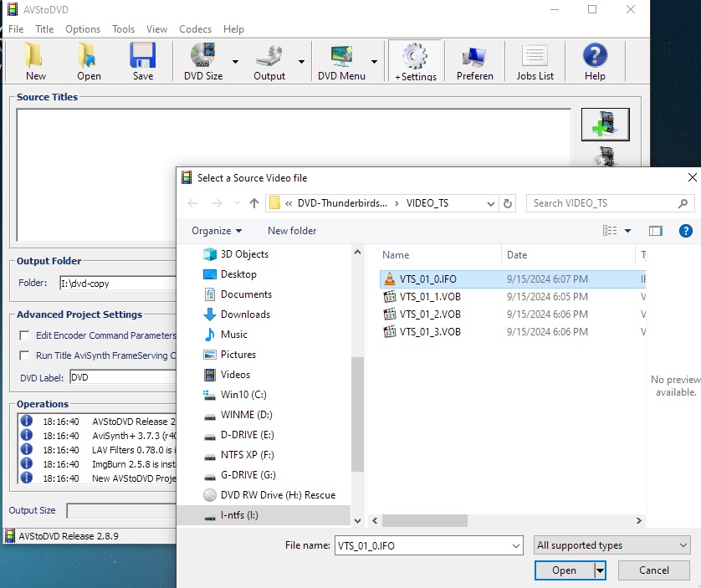Open the Help menu
Screen dimensions: 701x588
coord(233,29)
